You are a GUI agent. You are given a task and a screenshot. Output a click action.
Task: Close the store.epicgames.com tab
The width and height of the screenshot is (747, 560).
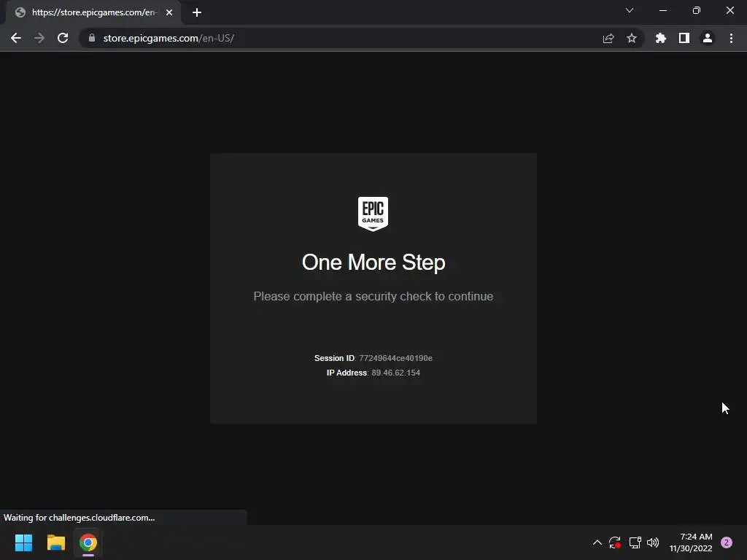coord(169,12)
